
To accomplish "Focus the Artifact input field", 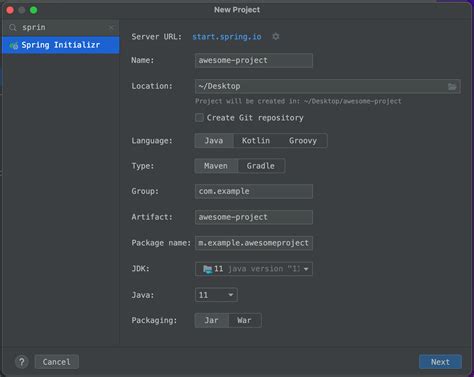I will pos(254,217).
